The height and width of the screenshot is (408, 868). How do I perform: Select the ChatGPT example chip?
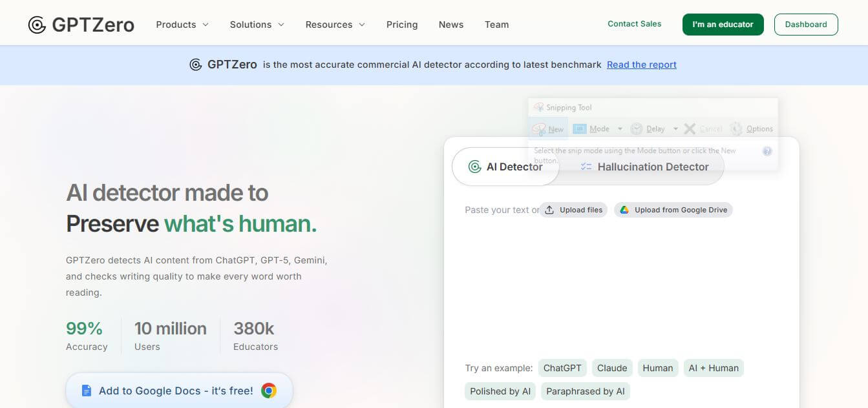coord(562,367)
